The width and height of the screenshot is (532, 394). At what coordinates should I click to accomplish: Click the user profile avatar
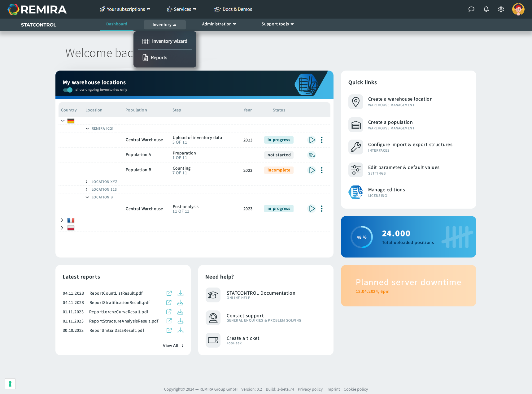pos(518,9)
